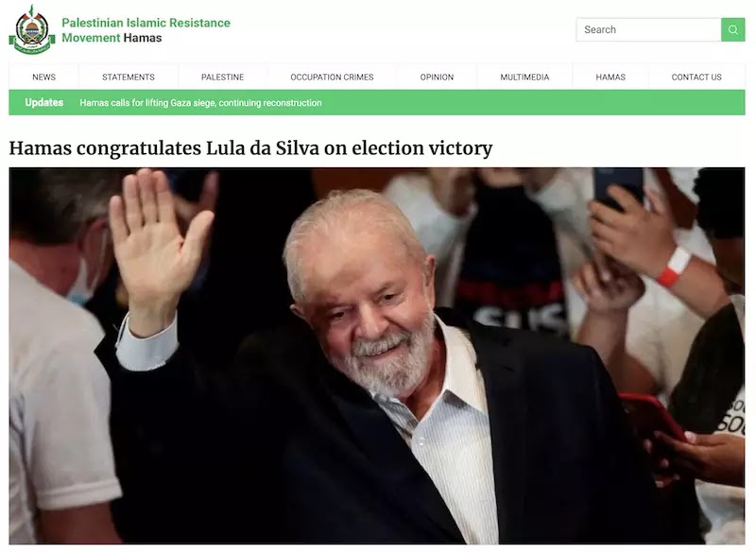Select the Opinion navigation item
The image size is (756, 553).
437,78
